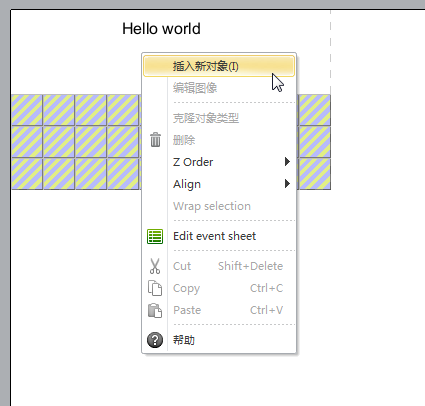Select 克隆对象类型 menu entry
The width and height of the screenshot is (425, 406).
(x=219, y=118)
